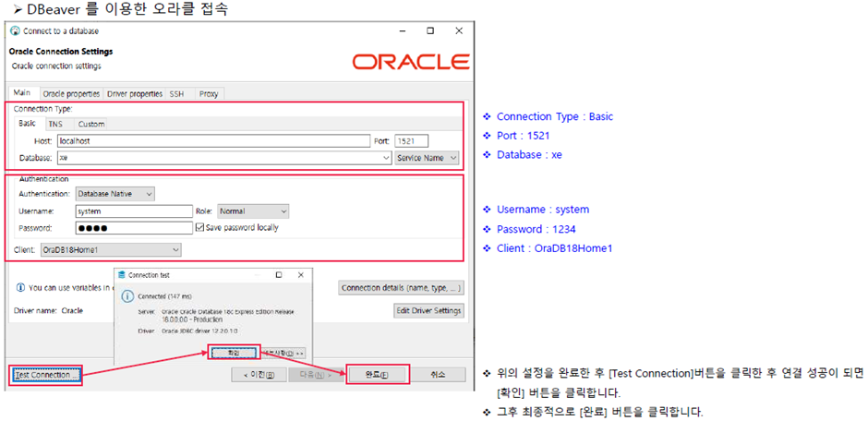Open the Service Name dropdown

tap(427, 158)
